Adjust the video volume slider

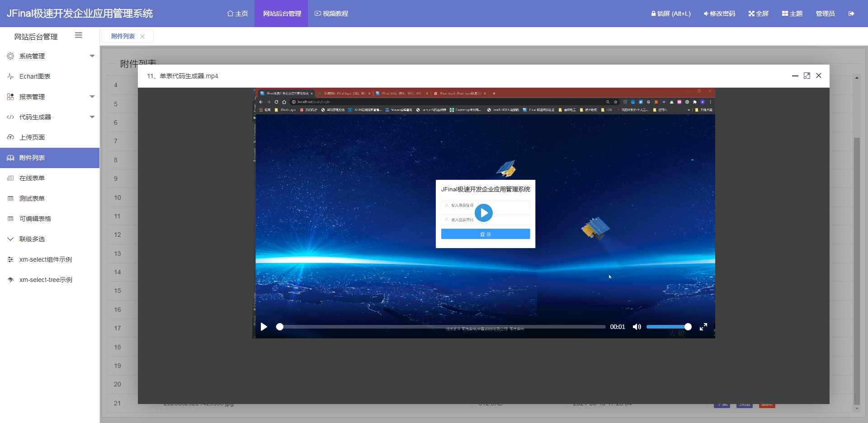[669, 327]
